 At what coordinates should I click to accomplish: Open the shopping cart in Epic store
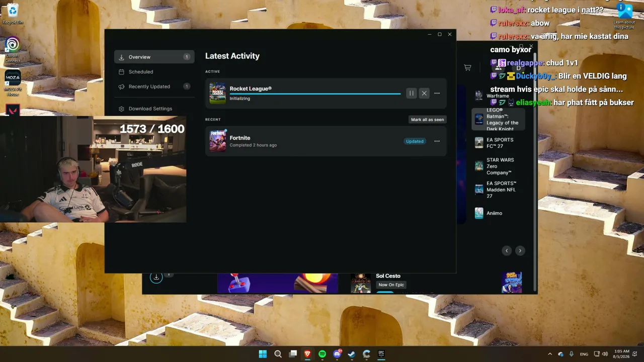pyautogui.click(x=467, y=67)
